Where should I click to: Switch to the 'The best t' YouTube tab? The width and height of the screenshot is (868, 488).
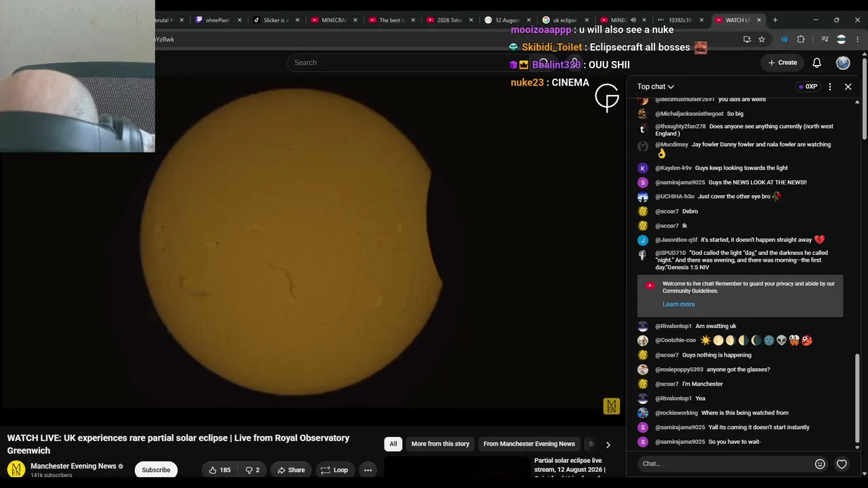coord(393,20)
